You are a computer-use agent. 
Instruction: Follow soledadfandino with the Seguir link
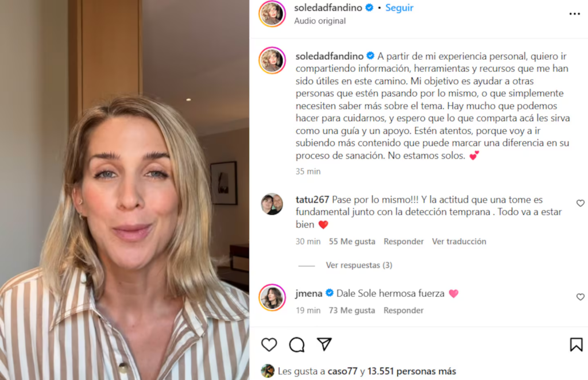click(399, 7)
